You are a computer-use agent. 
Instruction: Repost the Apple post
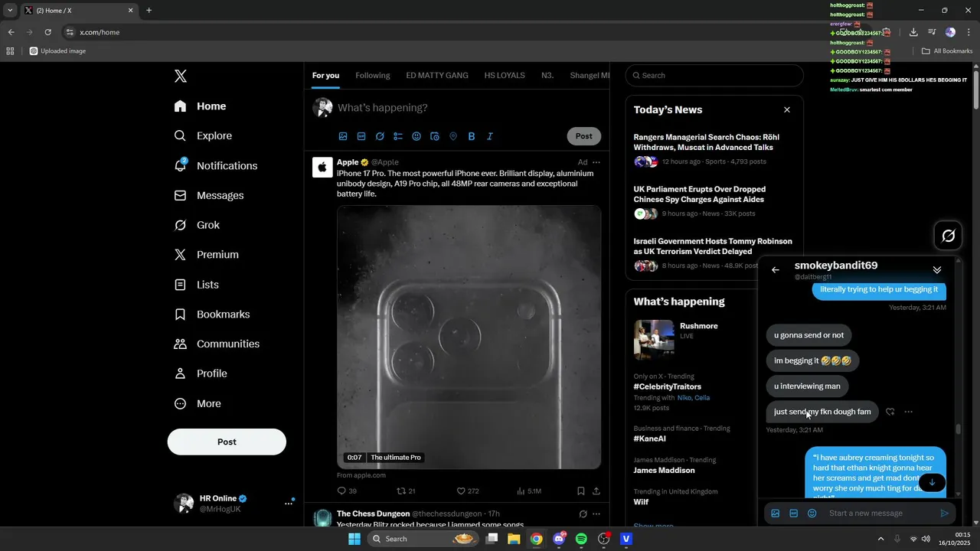tap(406, 491)
